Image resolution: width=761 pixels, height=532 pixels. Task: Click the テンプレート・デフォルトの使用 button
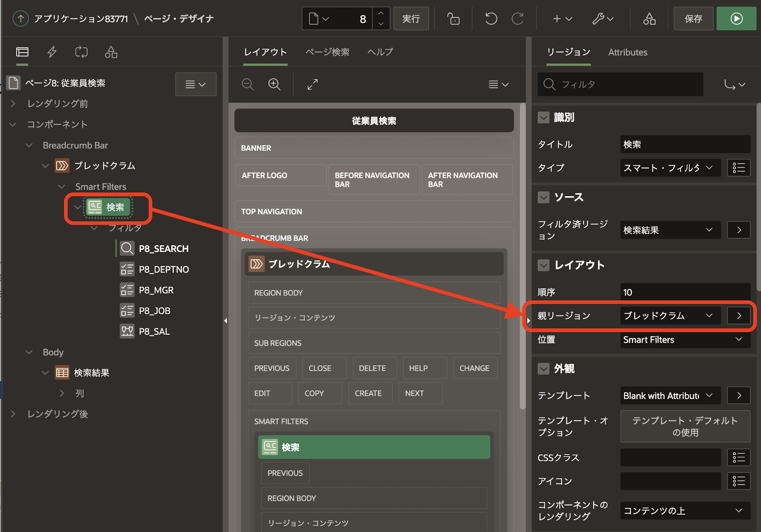pos(685,426)
